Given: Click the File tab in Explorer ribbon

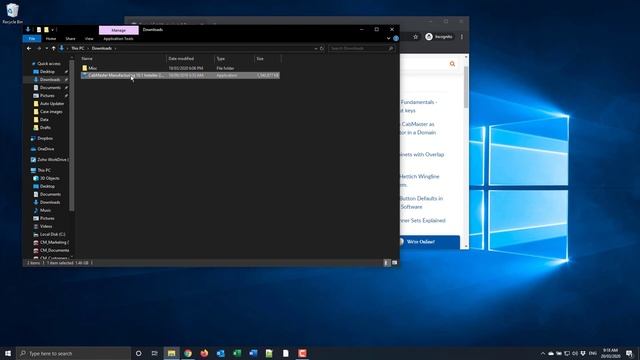Looking at the screenshot, I should (32, 39).
